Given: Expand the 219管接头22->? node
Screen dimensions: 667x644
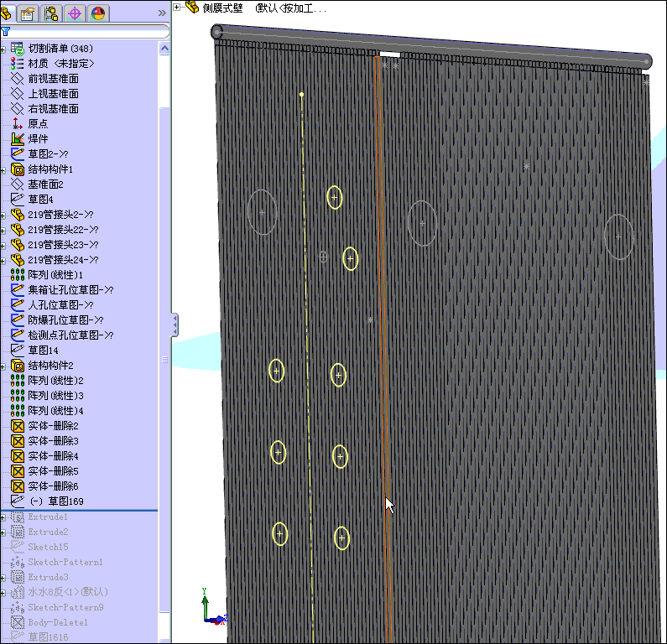Looking at the screenshot, I should pos(3,231).
